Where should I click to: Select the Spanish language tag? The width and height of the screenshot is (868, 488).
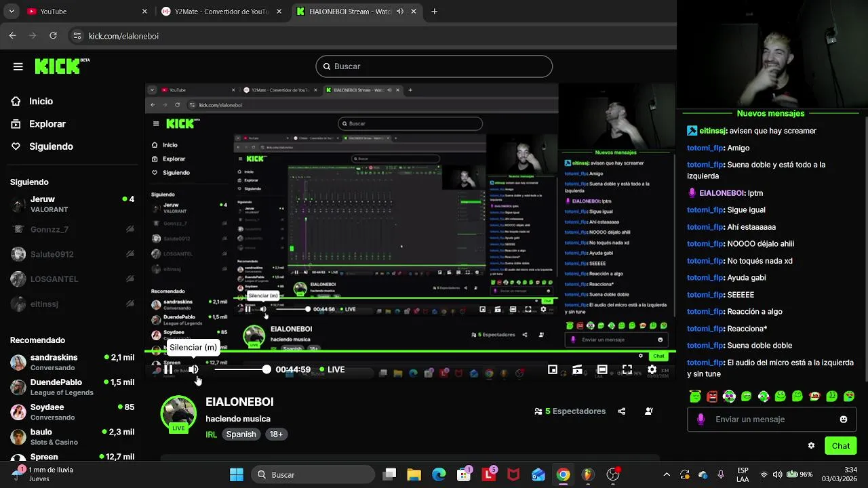241,434
